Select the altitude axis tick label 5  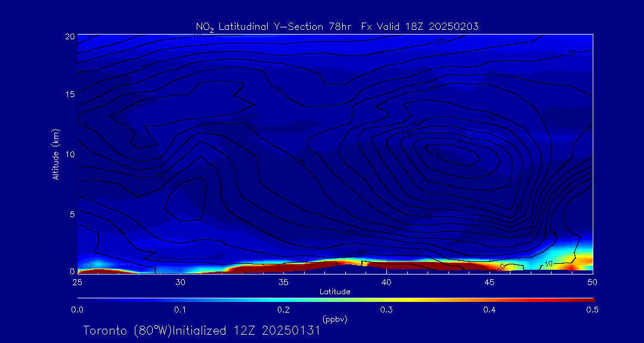click(72, 214)
